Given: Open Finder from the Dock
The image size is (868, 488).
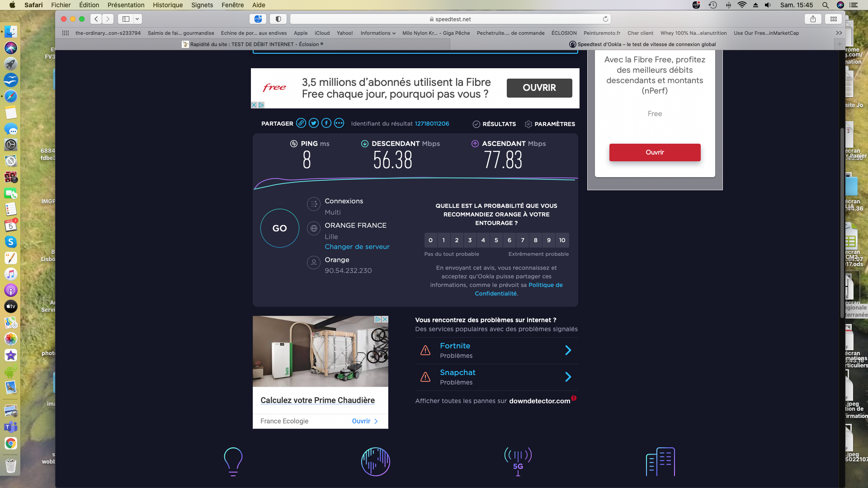Looking at the screenshot, I should click(x=11, y=32).
